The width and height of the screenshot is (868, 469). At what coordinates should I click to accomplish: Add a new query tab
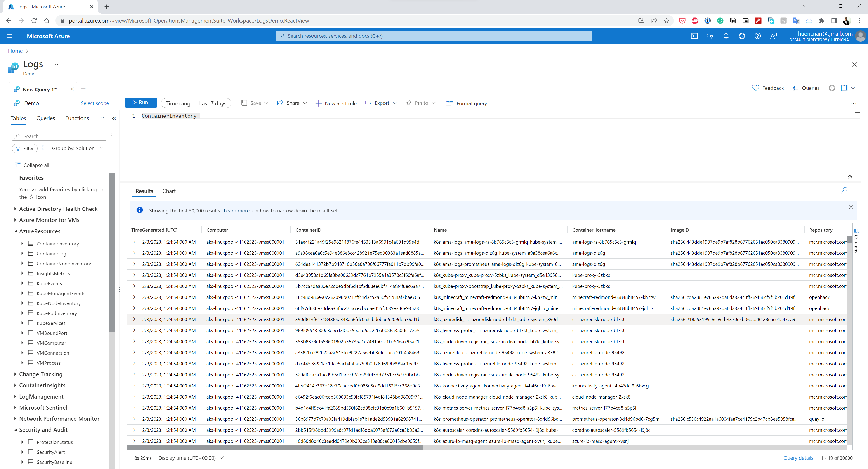click(x=83, y=89)
